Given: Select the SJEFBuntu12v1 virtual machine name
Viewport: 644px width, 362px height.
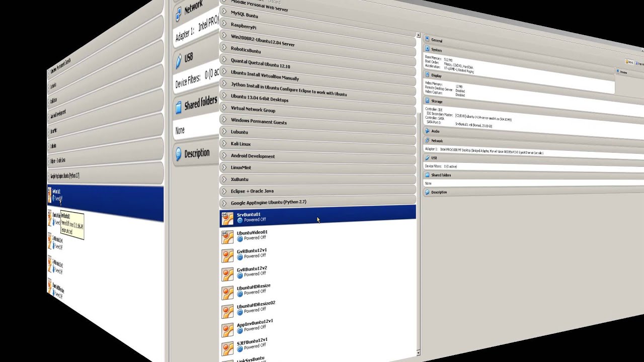Looking at the screenshot, I should pos(252,340).
